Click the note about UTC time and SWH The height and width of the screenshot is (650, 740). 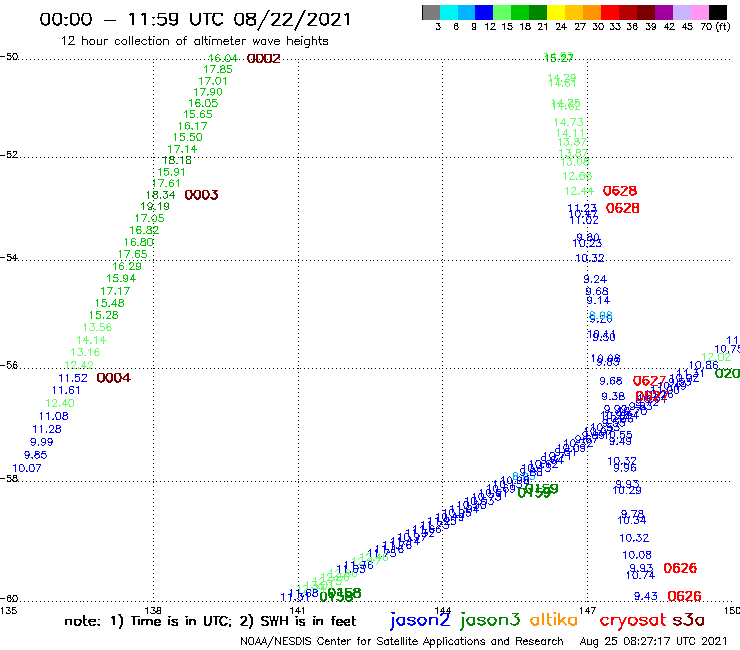[x=210, y=621]
